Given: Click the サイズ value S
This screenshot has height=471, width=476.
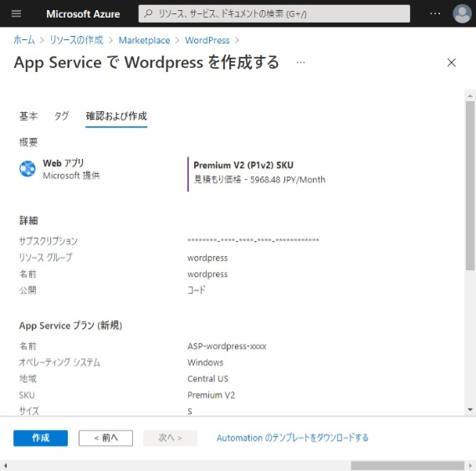Looking at the screenshot, I should [x=190, y=412].
